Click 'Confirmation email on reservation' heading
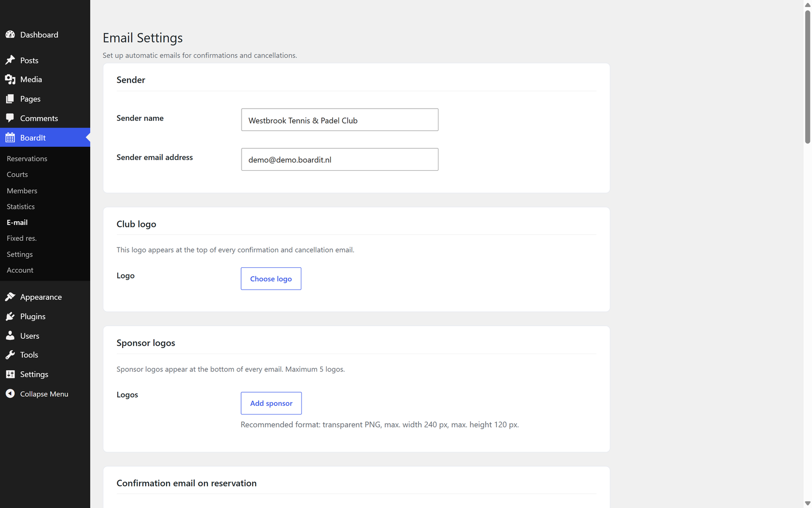Viewport: 812px width, 508px height. (x=186, y=483)
